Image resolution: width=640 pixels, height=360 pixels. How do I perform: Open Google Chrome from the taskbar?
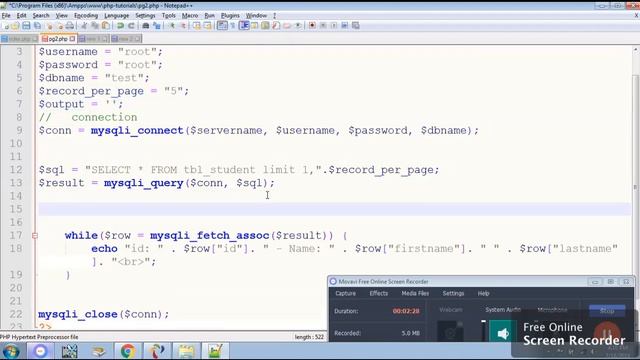127,351
